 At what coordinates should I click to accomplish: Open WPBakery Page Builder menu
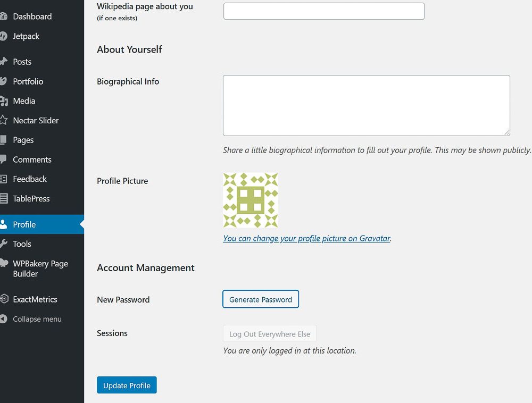click(x=40, y=268)
